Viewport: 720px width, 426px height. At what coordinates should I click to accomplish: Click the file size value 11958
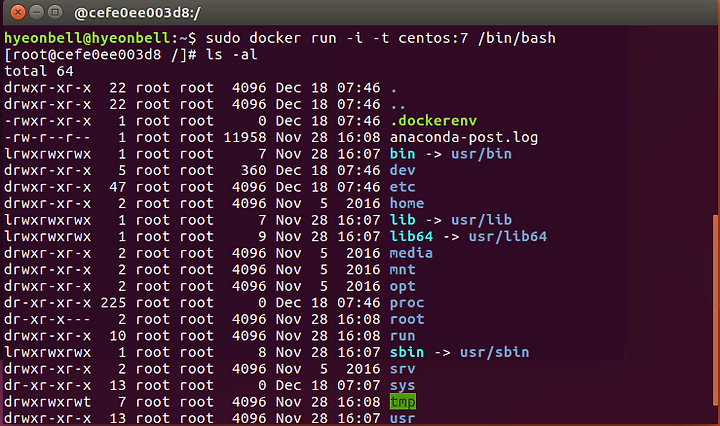245,137
